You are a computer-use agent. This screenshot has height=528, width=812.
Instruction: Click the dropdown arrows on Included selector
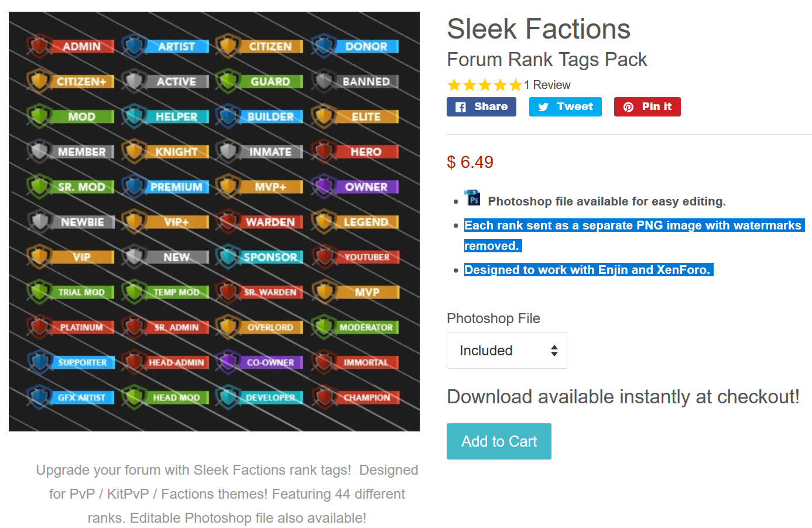(554, 351)
